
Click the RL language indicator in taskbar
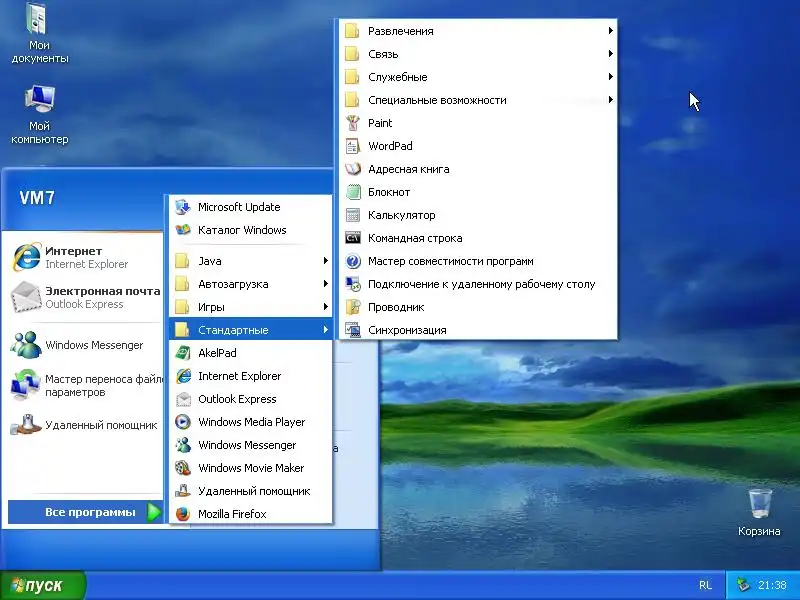coord(706,585)
